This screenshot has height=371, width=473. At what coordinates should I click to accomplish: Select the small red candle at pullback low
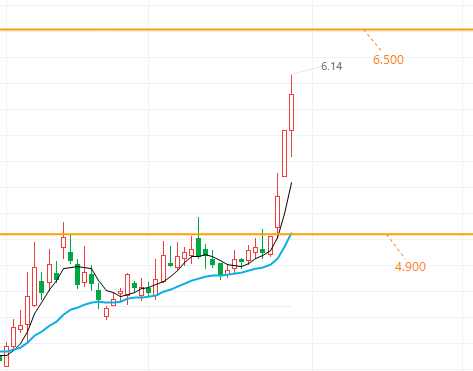tap(106, 312)
